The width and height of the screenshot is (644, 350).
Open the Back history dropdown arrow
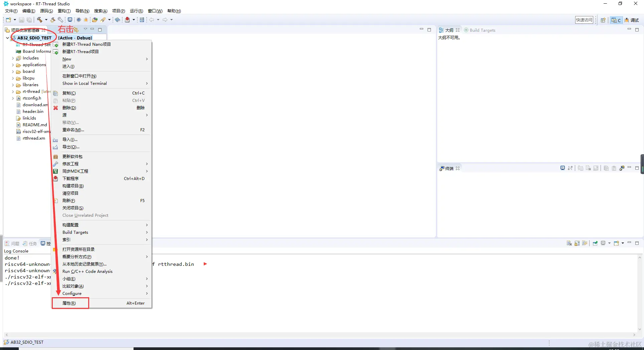(x=158, y=20)
